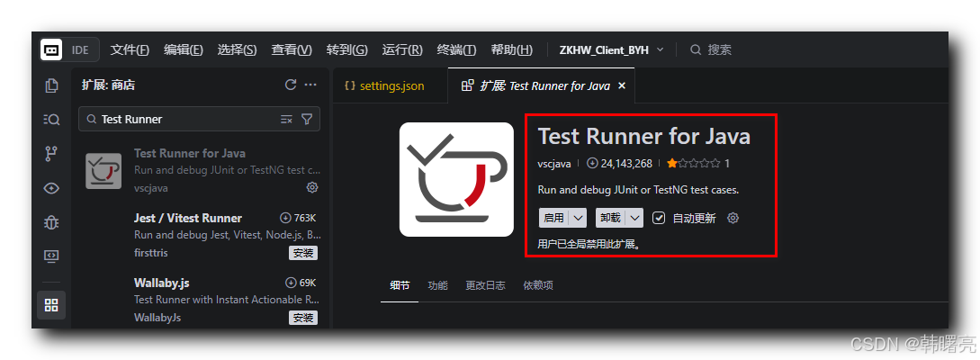Click the 24,143,268 download count

(620, 164)
